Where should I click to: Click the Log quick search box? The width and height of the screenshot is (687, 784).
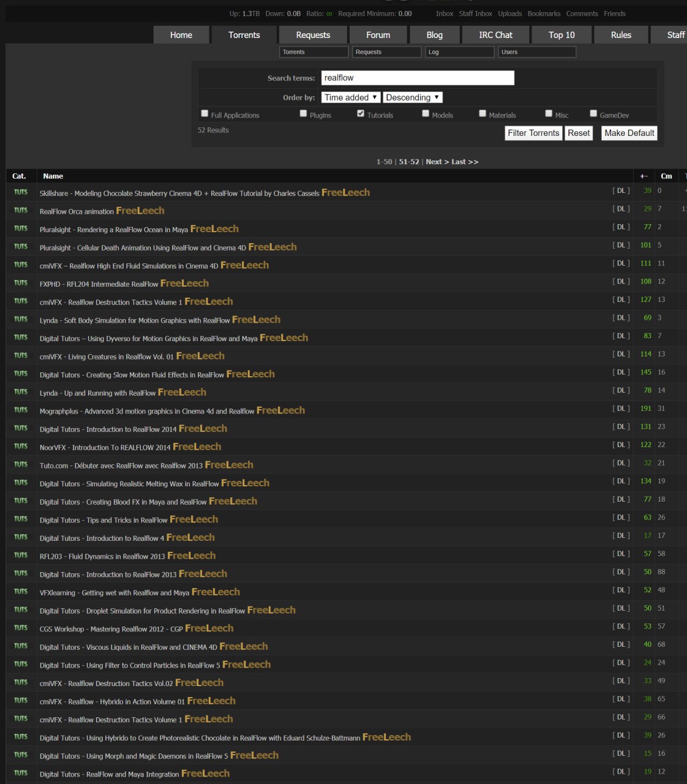(x=460, y=52)
